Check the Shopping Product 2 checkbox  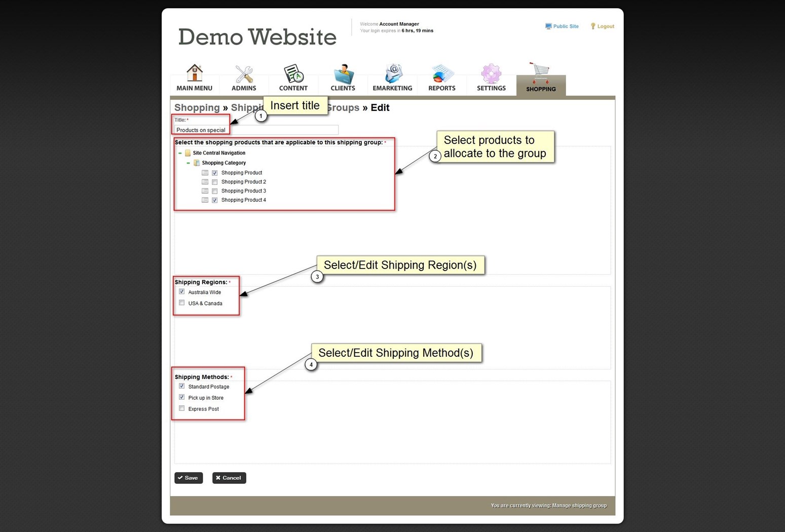(215, 182)
